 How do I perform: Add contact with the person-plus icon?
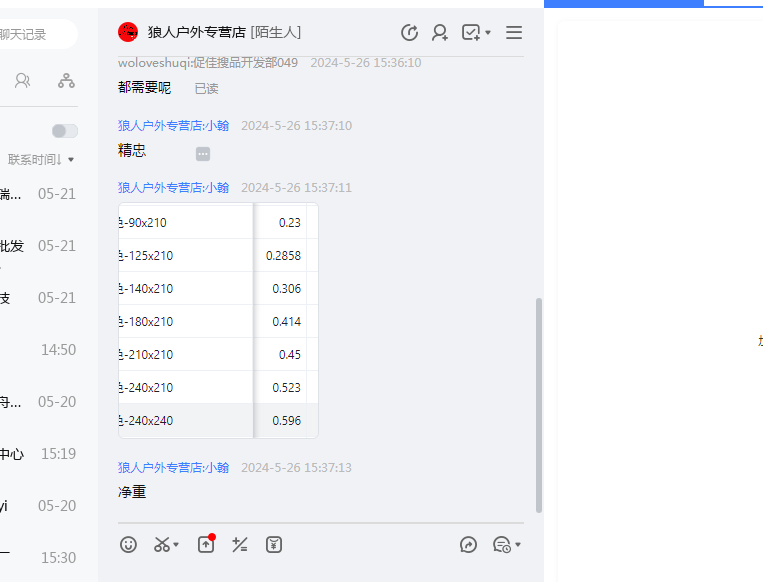point(440,33)
